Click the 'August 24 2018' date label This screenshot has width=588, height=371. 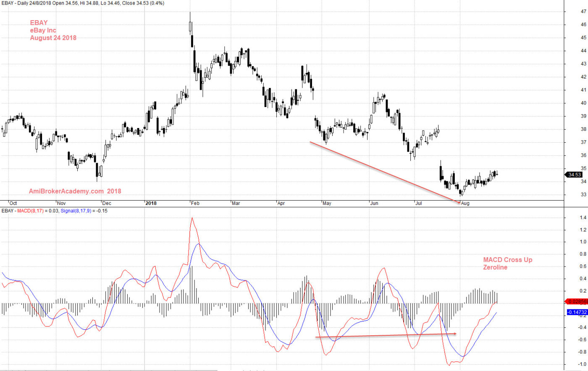click(53, 38)
